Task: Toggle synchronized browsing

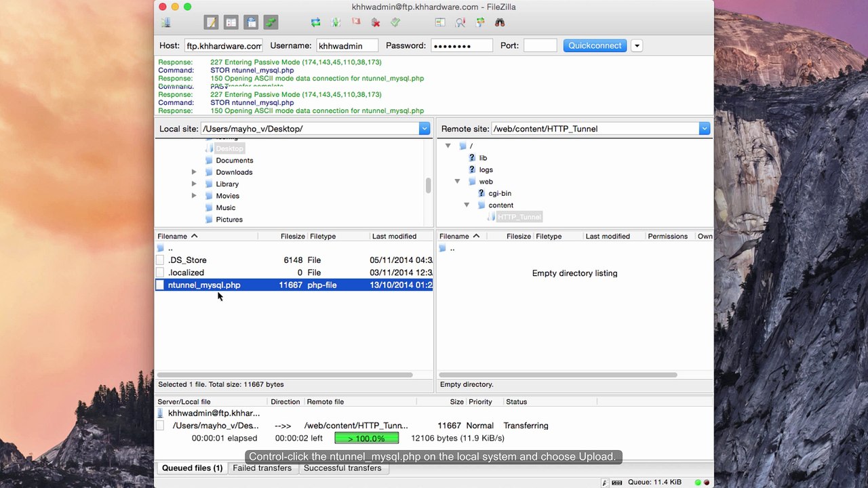Action: click(x=480, y=22)
